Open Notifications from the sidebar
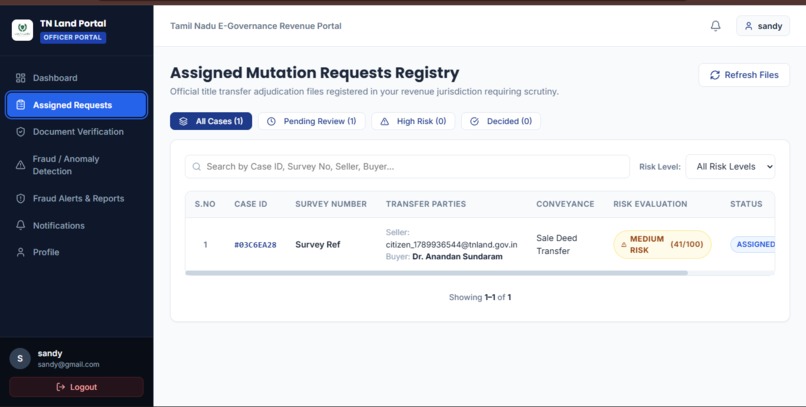This screenshot has width=806, height=407. tap(77, 226)
